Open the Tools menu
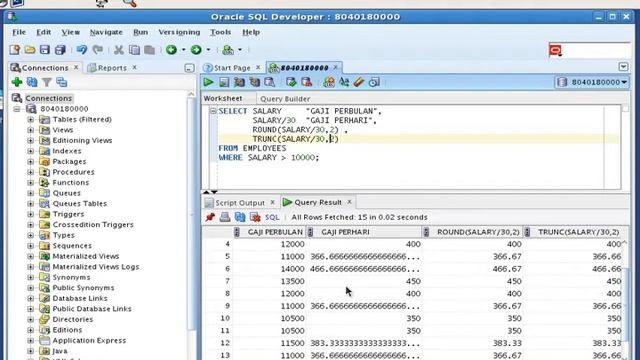This screenshot has height=360, width=640. [220, 32]
